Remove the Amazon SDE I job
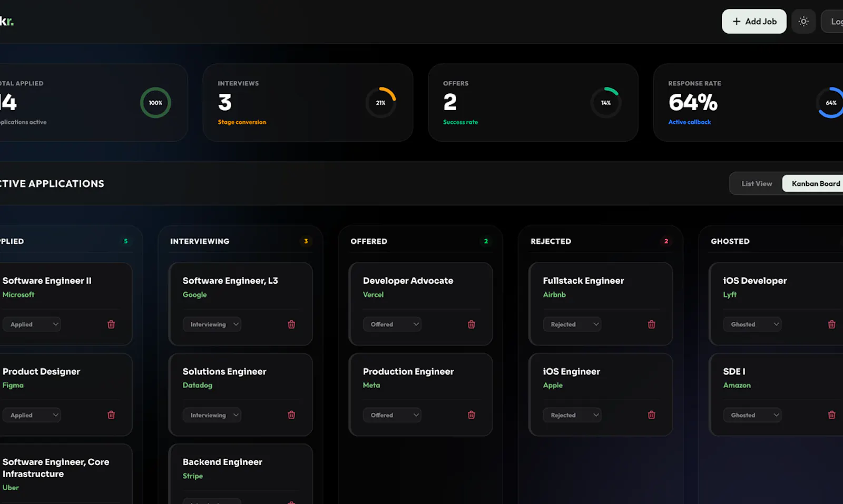This screenshot has width=843, height=504. click(x=832, y=415)
